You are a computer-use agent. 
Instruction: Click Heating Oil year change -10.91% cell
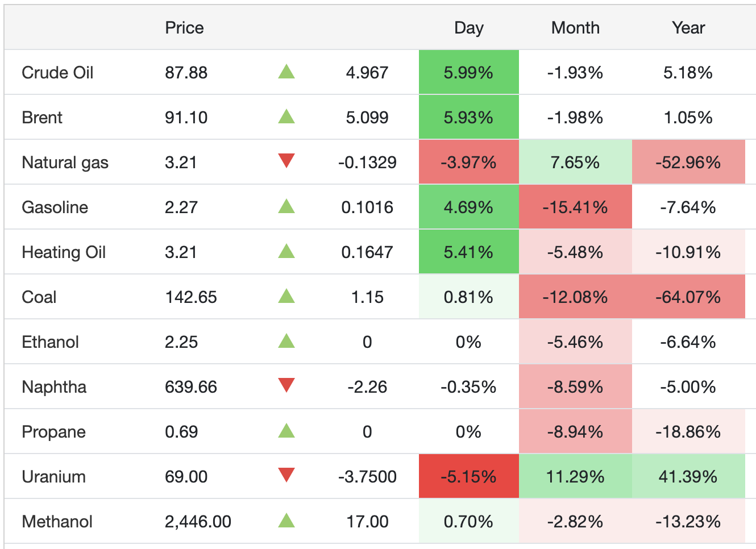688,252
